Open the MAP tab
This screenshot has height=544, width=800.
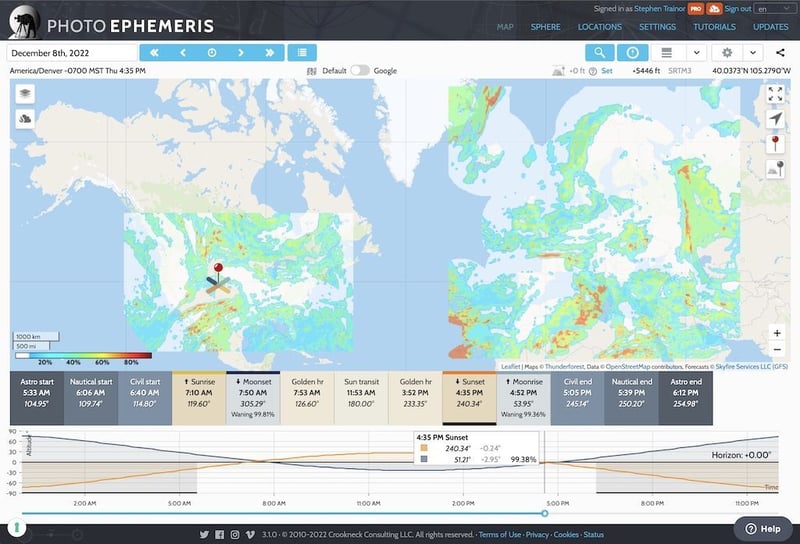coord(505,27)
